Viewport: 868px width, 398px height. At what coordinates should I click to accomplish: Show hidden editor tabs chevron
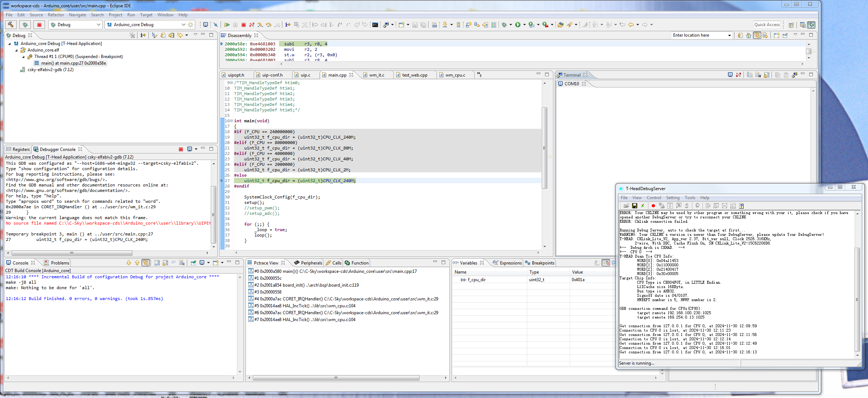point(479,74)
